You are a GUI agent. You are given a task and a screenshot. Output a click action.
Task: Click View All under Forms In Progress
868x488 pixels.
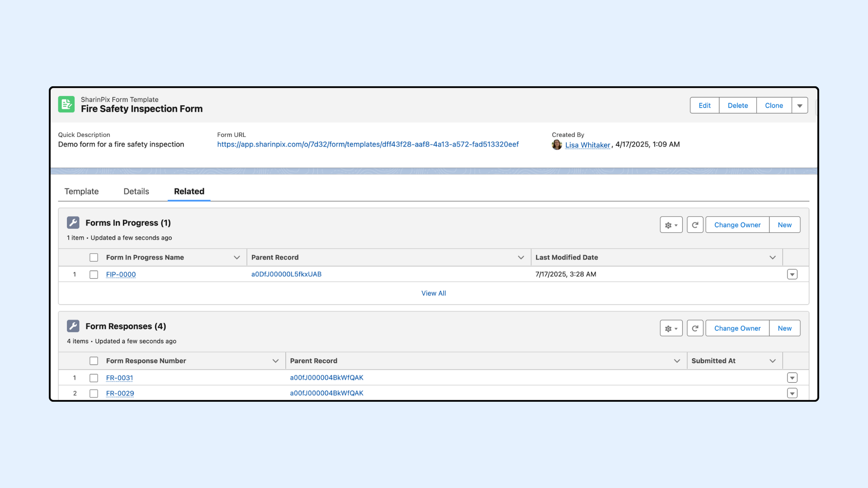(x=434, y=293)
